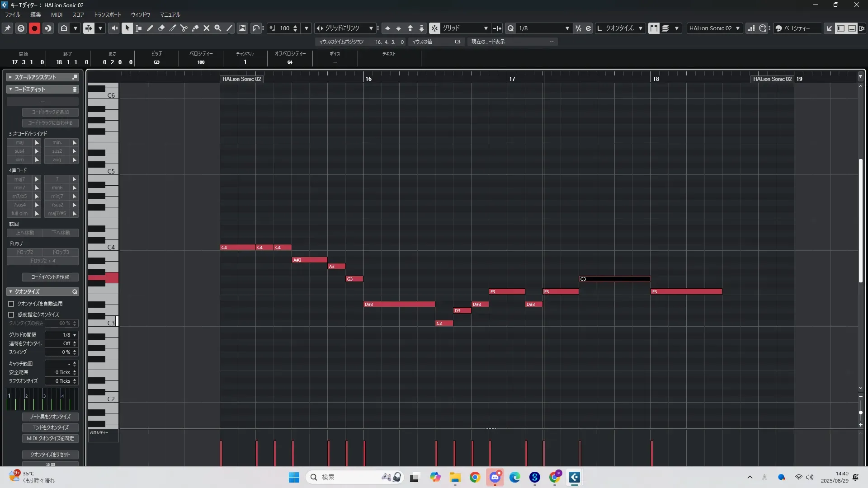Screen dimensions: 868x488
Task: Click the コードイベントを作成 button
Action: point(50,277)
